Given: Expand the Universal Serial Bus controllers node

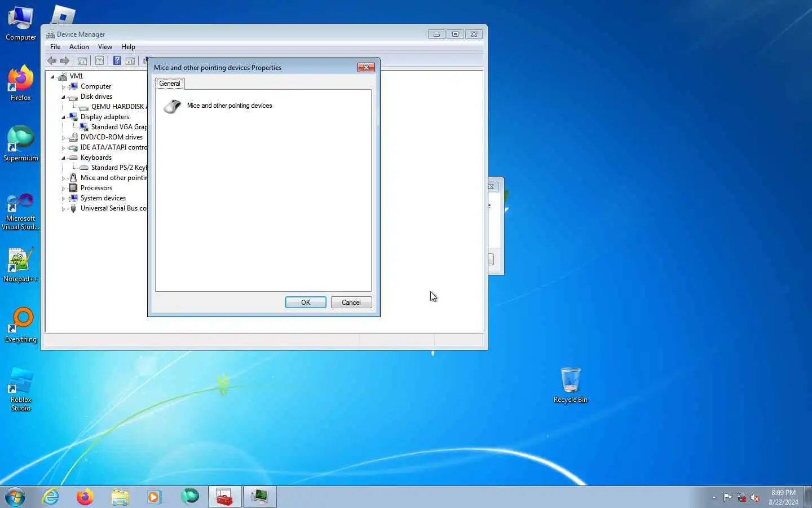Looking at the screenshot, I should coord(63,209).
